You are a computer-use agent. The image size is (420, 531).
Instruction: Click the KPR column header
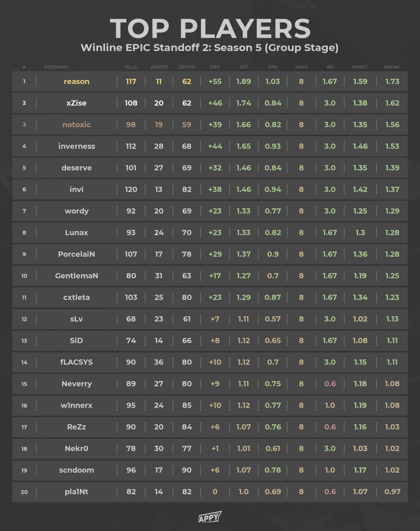(x=273, y=67)
